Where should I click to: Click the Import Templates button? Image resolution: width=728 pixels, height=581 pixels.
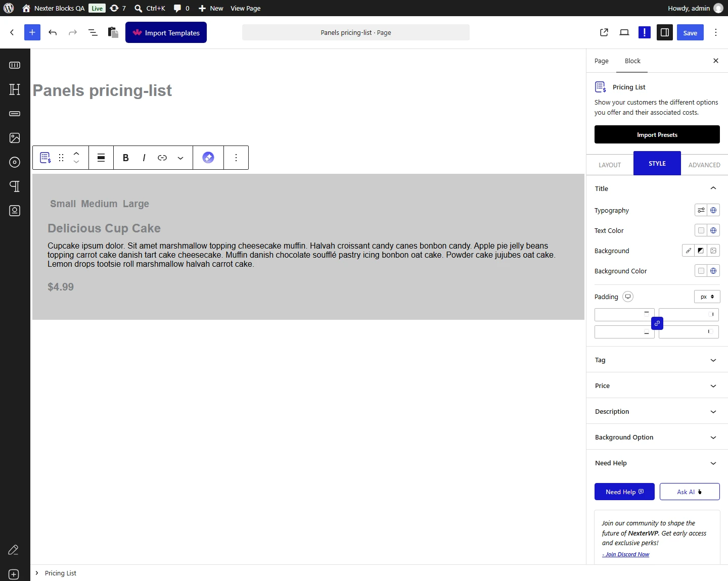point(166,32)
